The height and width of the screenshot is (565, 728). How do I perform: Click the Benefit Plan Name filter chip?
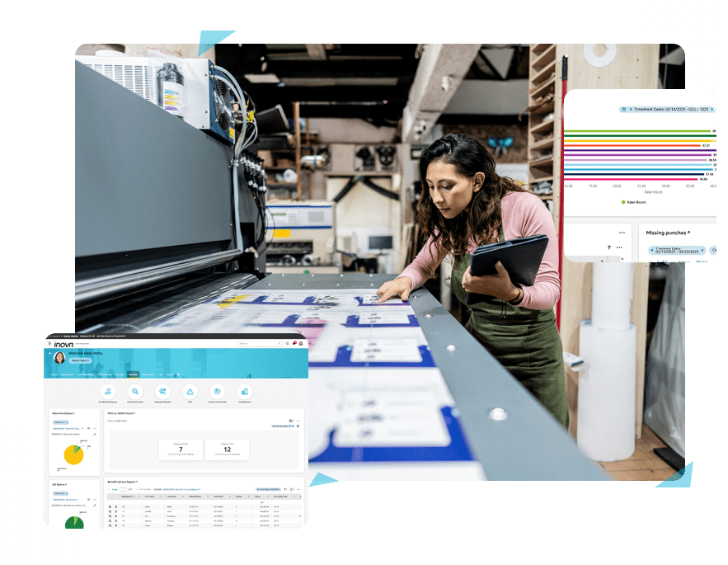[x=283, y=426]
